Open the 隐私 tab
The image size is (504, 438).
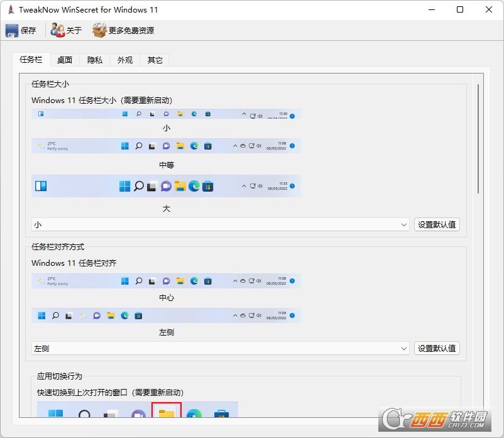click(94, 60)
